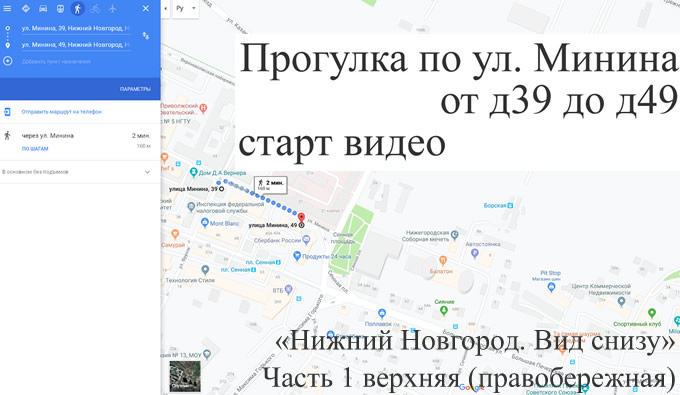Open the Ру language dropdown
Viewport: 680px width, 395px height.
[x=186, y=8]
